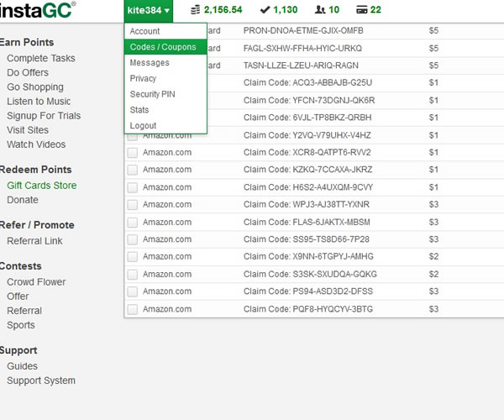Click claim code S3SK-SXUDQA-GQKG text
Screen dimensions: 504x420
(x=310, y=274)
